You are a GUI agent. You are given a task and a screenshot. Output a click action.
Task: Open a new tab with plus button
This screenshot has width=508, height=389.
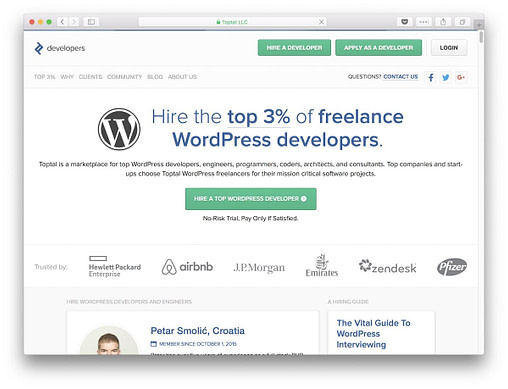pyautogui.click(x=479, y=25)
